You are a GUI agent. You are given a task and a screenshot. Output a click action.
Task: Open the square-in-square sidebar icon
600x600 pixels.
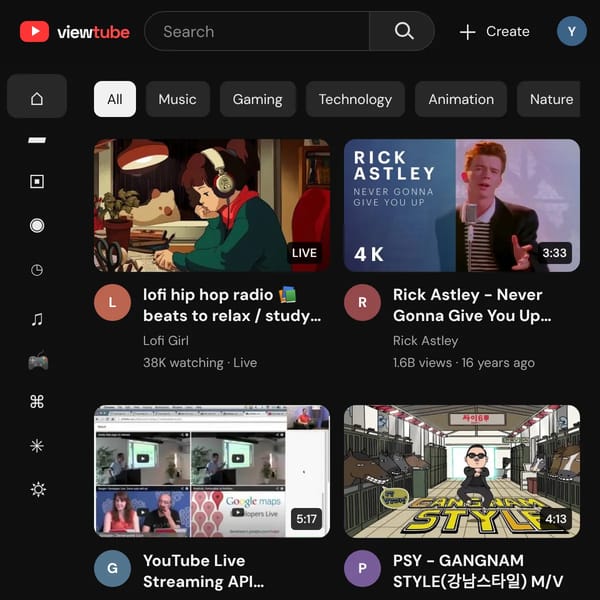37,181
